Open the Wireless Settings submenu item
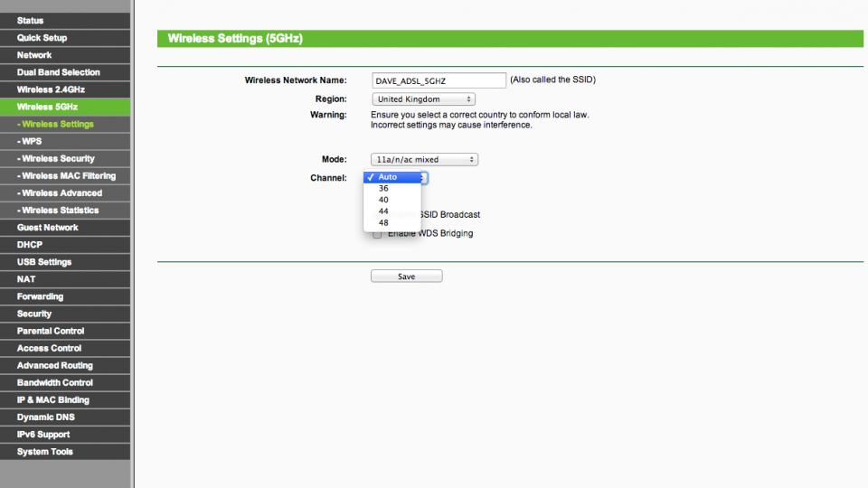Viewport: 868px width, 488px height. tap(65, 124)
